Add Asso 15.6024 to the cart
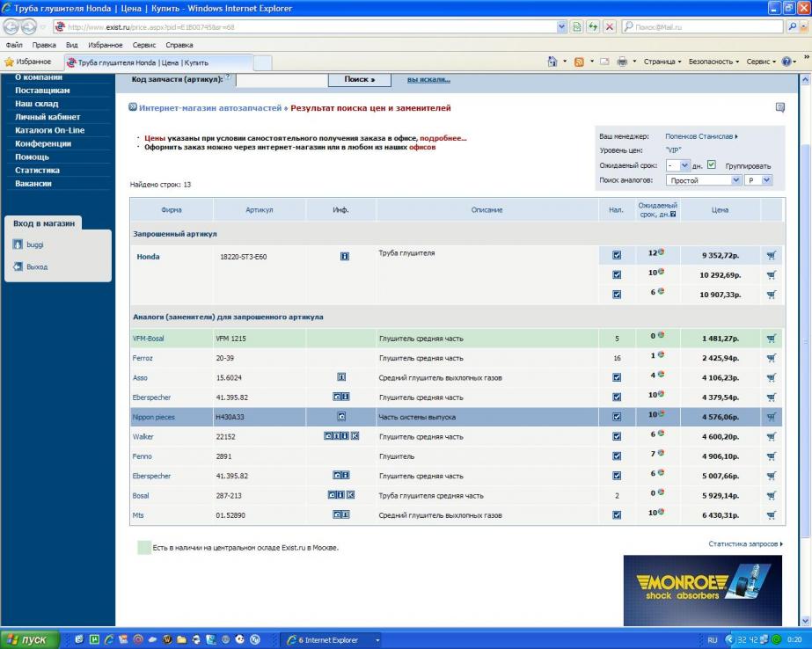Screen dimensions: 812x649 tap(771, 378)
